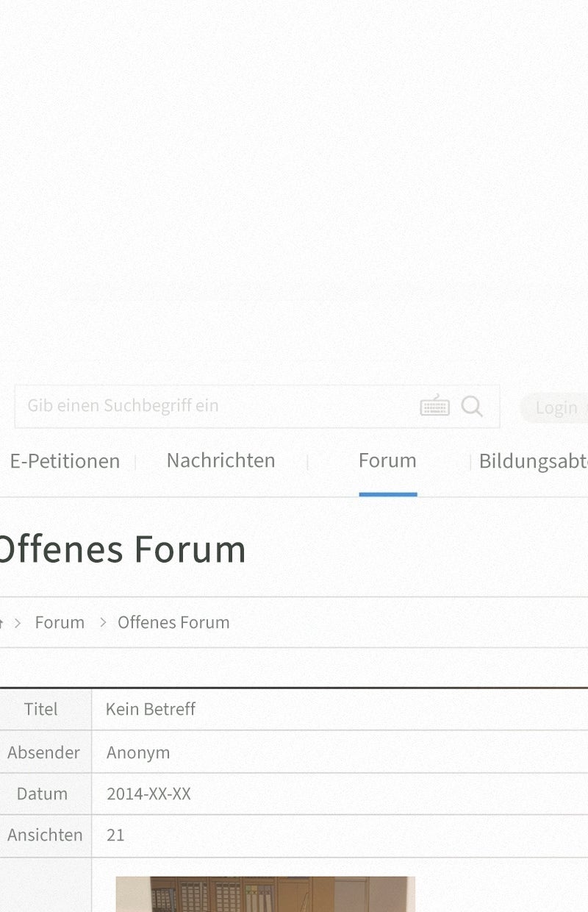Focus the 'Gib einen Suchbegriff ein' search field
This screenshot has width=588, height=912.
(213, 406)
